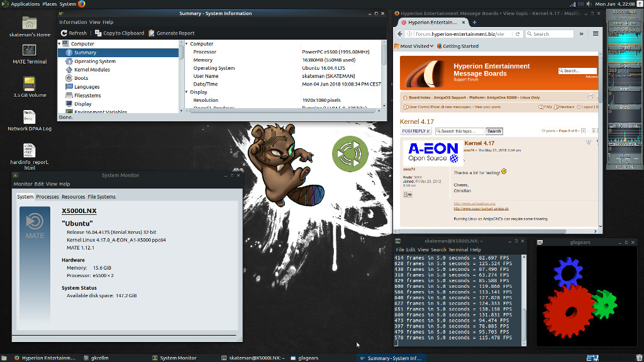
Task: Open the 3.5 GB Volume desktop icon
Action: point(29,84)
